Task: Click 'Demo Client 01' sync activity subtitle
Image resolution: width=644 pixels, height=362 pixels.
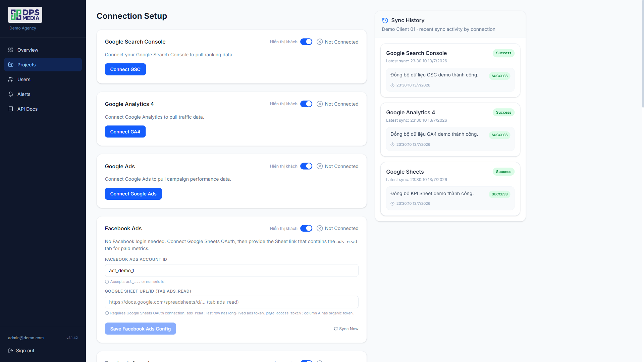Action: (438, 29)
